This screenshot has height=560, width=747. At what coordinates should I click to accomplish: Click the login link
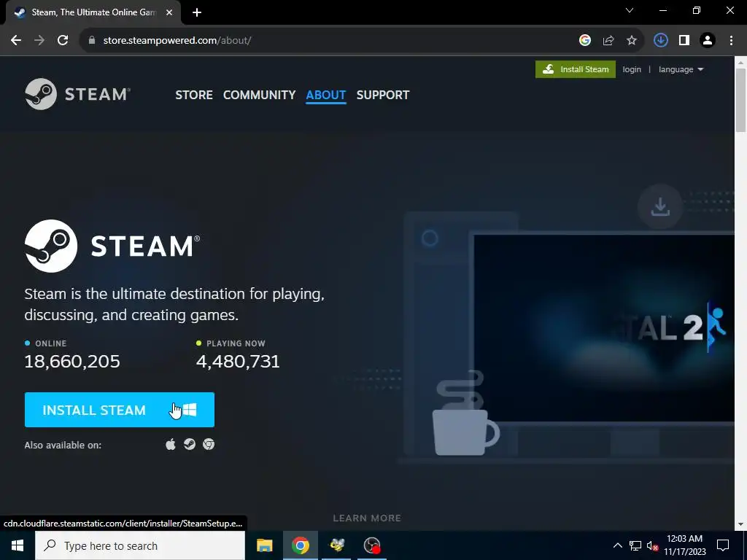632,69
